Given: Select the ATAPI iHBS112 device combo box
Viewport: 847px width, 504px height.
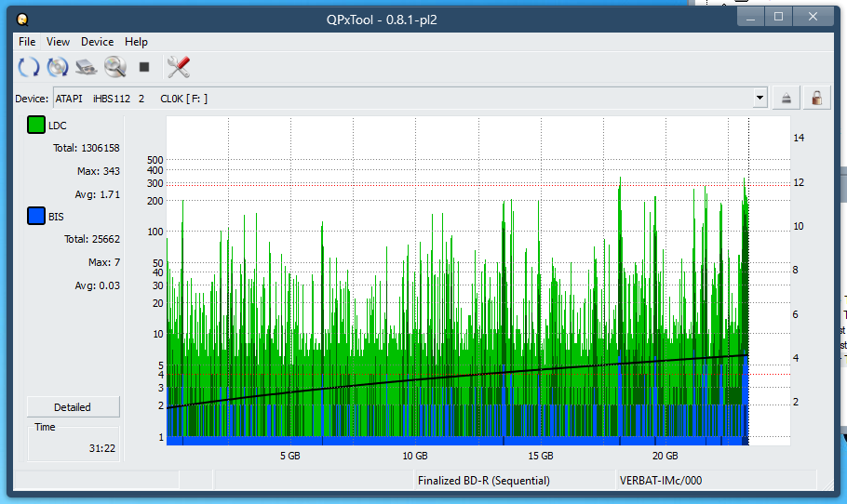Looking at the screenshot, I should tap(400, 98).
